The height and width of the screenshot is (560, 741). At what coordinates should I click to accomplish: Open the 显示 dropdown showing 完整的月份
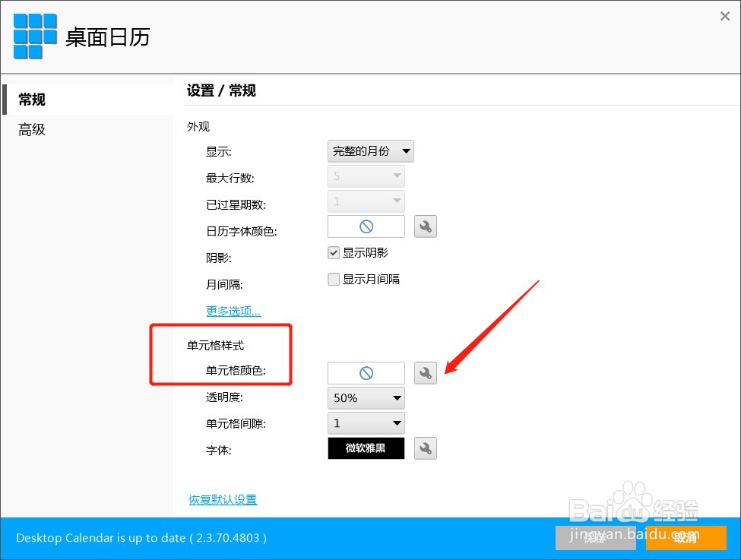370,150
